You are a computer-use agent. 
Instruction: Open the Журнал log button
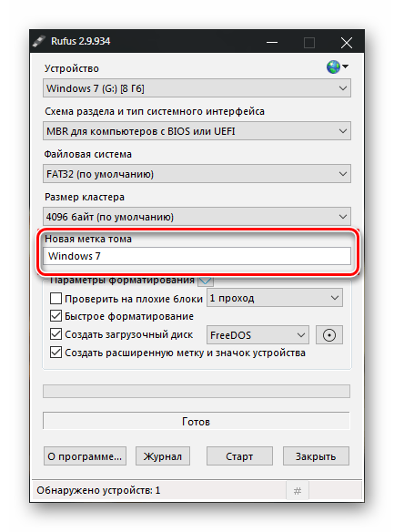[163, 456]
